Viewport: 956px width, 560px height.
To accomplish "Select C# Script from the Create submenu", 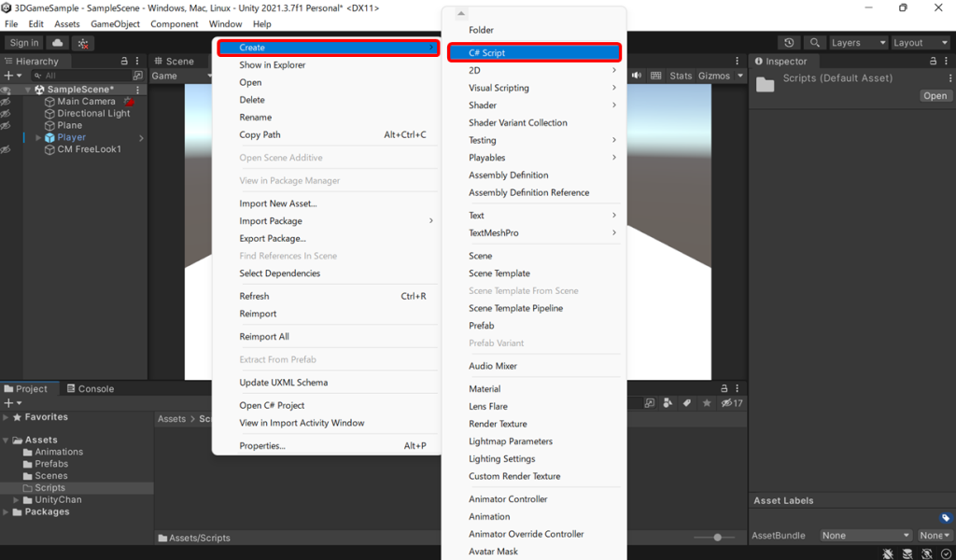I will point(533,53).
